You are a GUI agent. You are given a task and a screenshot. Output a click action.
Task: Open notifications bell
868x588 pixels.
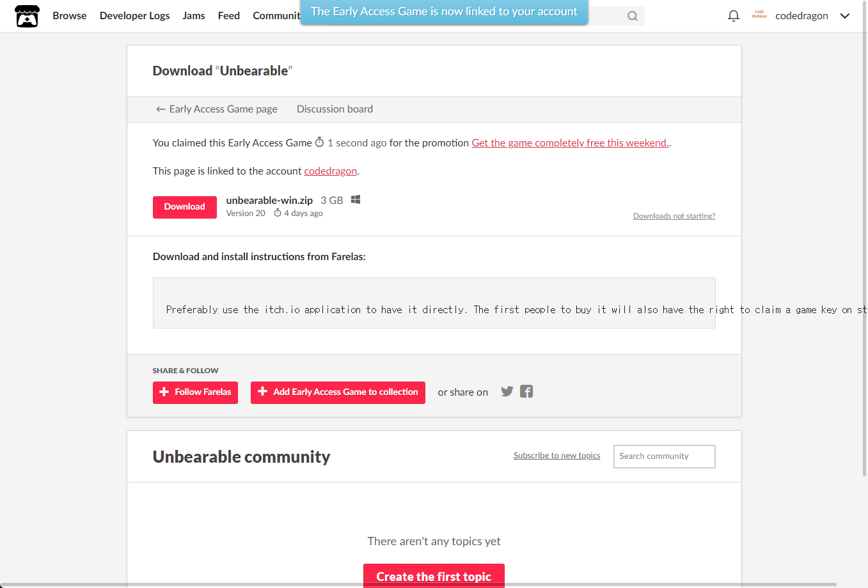coord(734,16)
